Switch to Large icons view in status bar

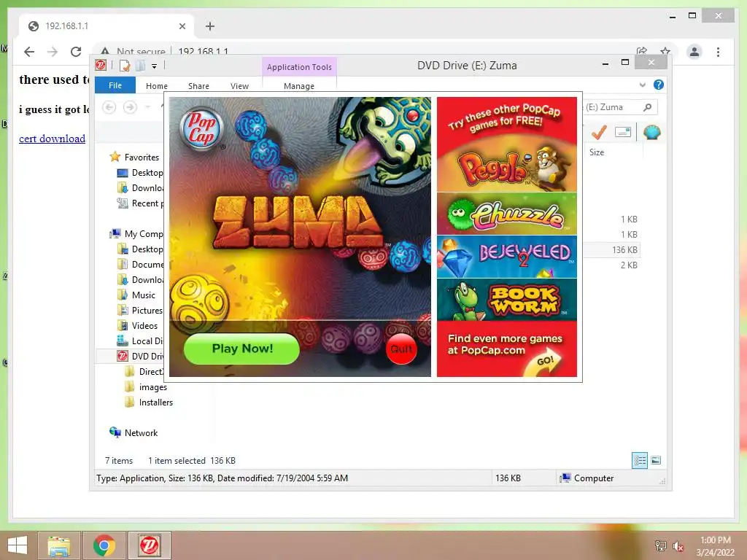pos(656,460)
